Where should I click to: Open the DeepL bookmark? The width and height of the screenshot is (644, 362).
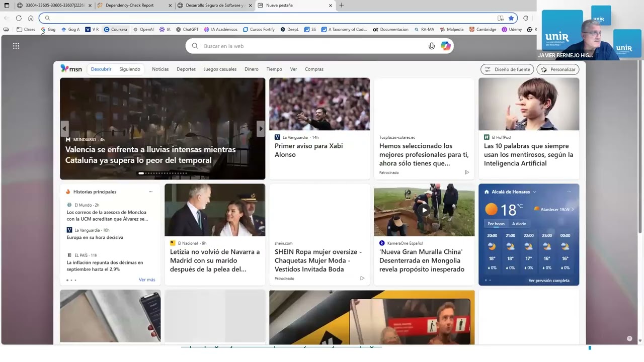(x=289, y=30)
